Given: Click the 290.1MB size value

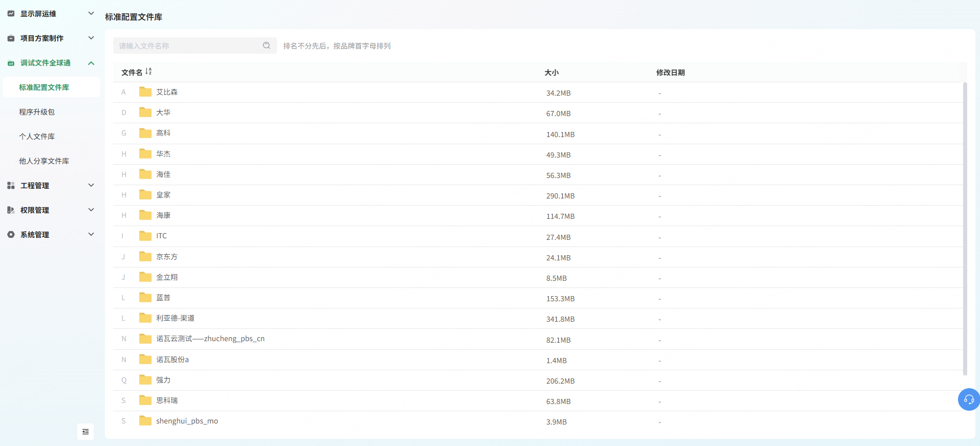Looking at the screenshot, I should click(x=560, y=196).
